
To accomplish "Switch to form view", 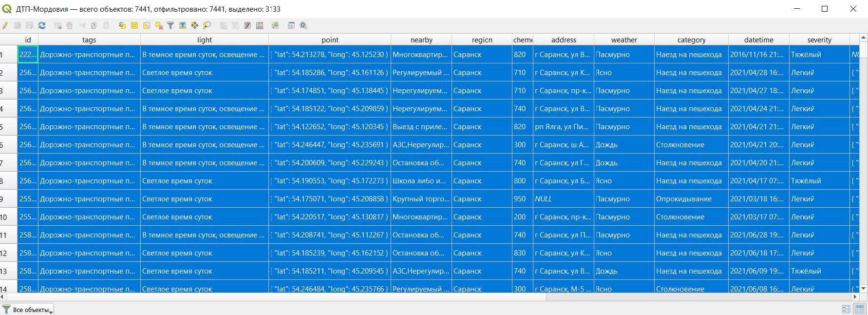I will 846,309.
